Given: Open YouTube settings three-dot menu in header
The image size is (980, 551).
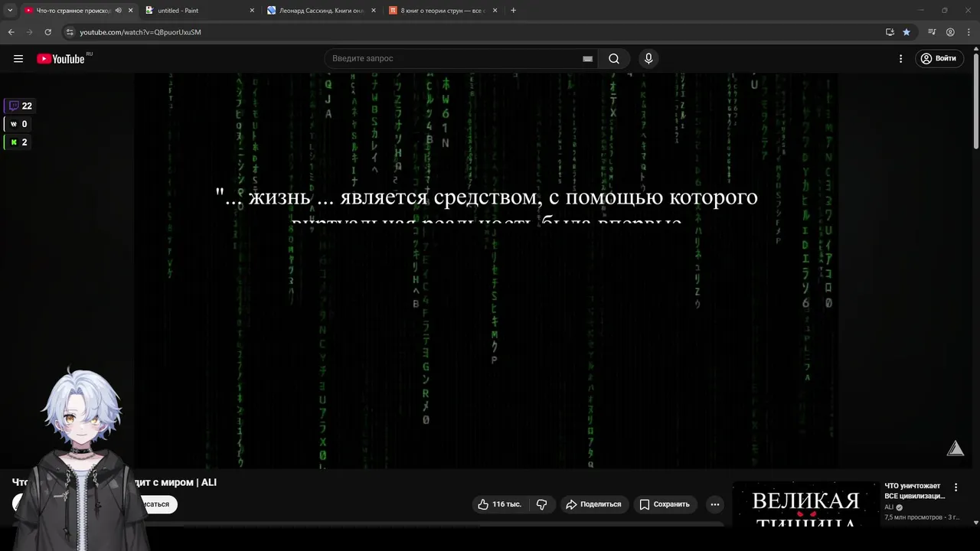Looking at the screenshot, I should tap(900, 59).
